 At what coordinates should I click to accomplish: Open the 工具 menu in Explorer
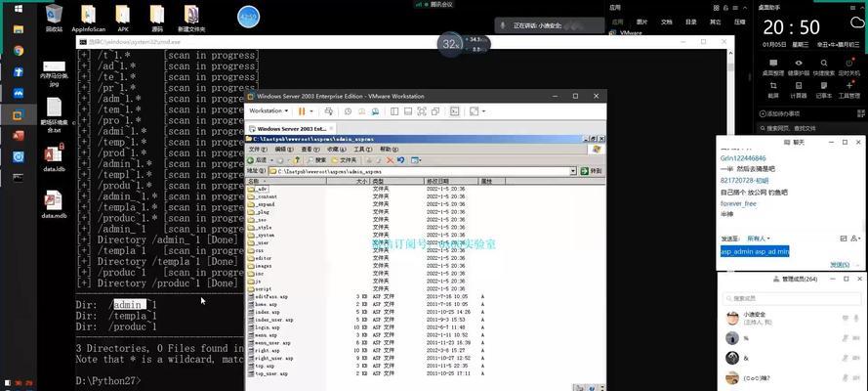point(362,150)
